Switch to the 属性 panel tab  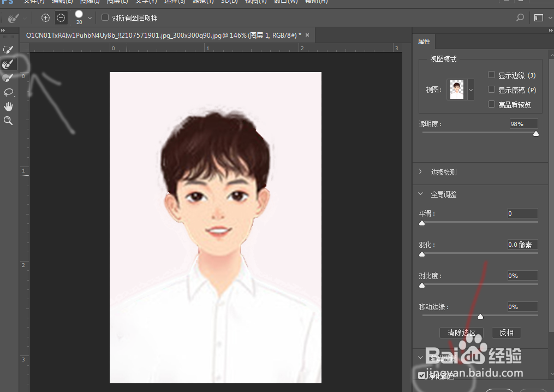pos(424,41)
